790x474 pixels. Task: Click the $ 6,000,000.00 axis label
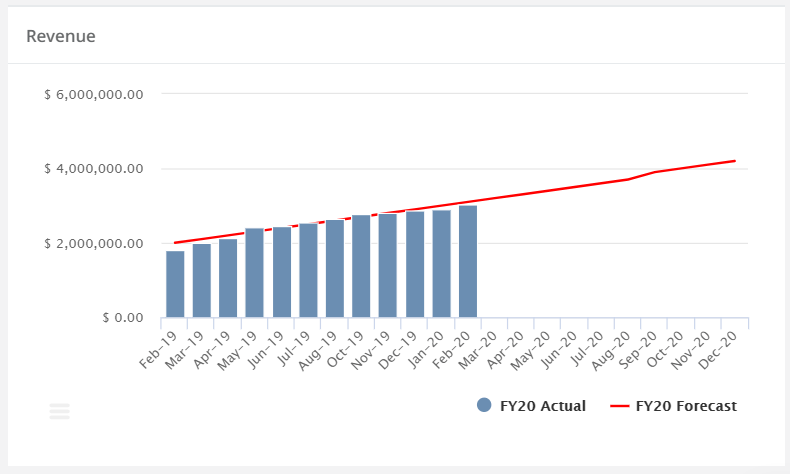click(x=94, y=94)
